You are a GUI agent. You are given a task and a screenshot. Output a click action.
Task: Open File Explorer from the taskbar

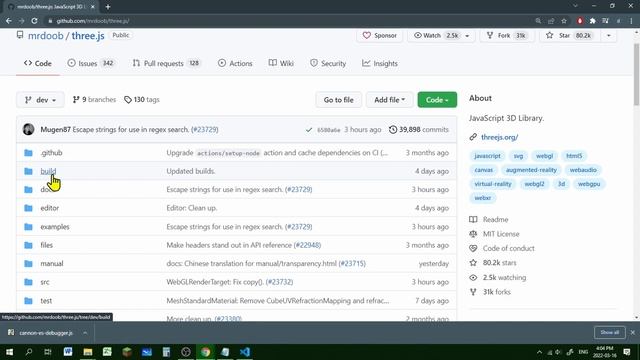88,352
